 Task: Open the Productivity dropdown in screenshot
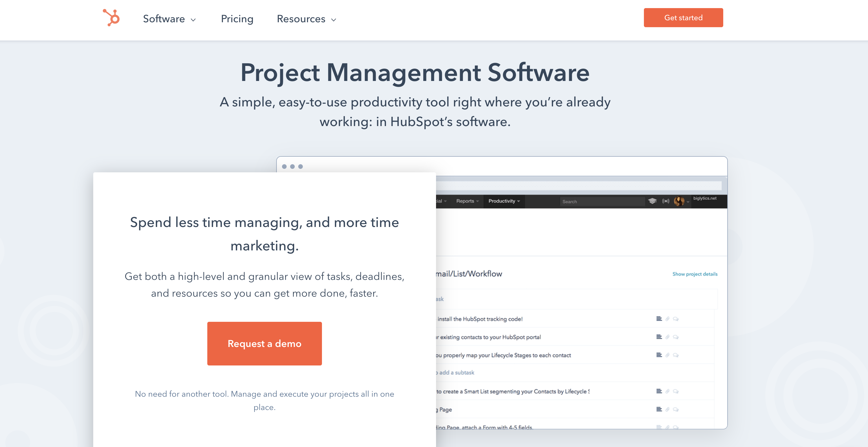[x=504, y=201]
